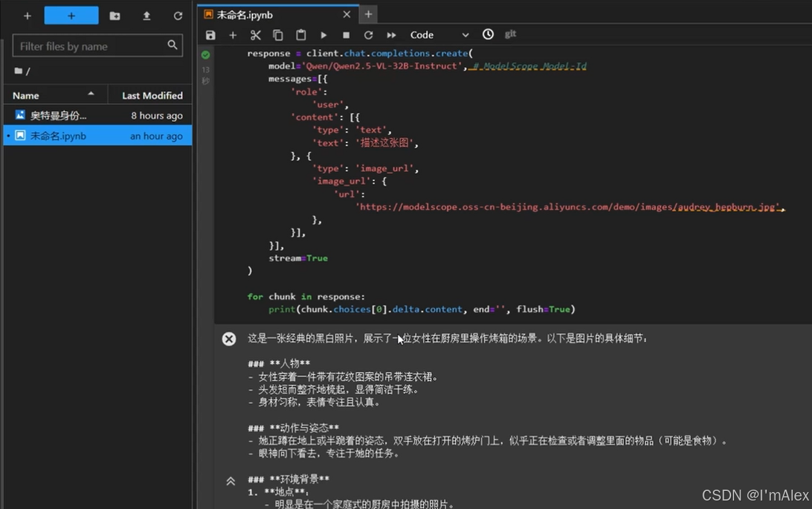Click the git toolbar item

pyautogui.click(x=511, y=34)
